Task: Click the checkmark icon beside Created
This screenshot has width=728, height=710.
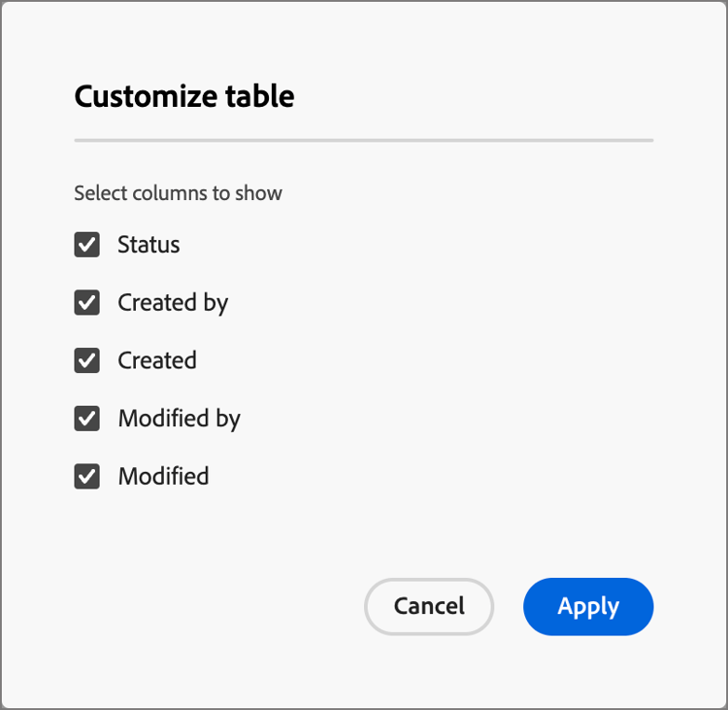Action: (87, 360)
